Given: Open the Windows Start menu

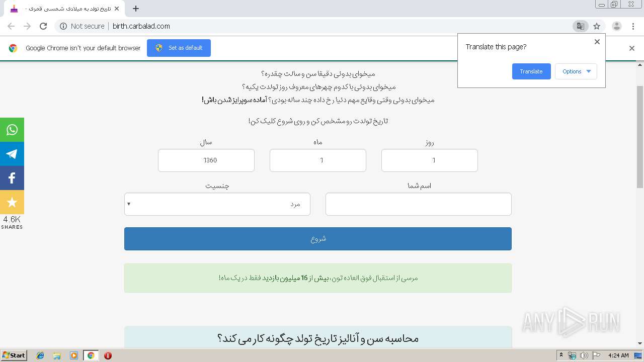Looking at the screenshot, I should (14, 355).
